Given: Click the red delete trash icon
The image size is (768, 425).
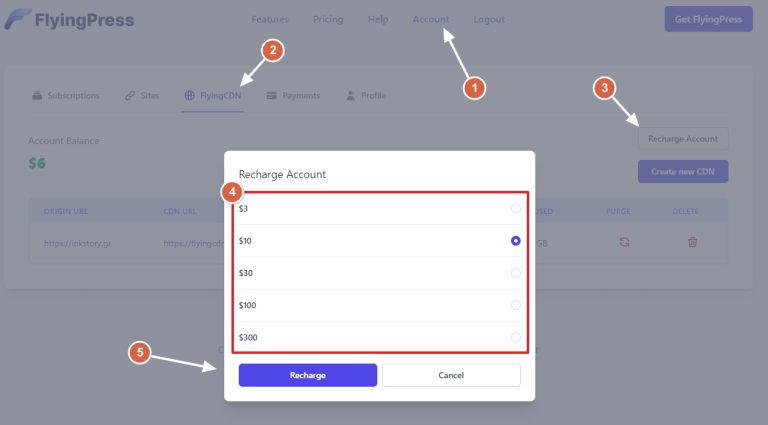Looking at the screenshot, I should pos(692,241).
